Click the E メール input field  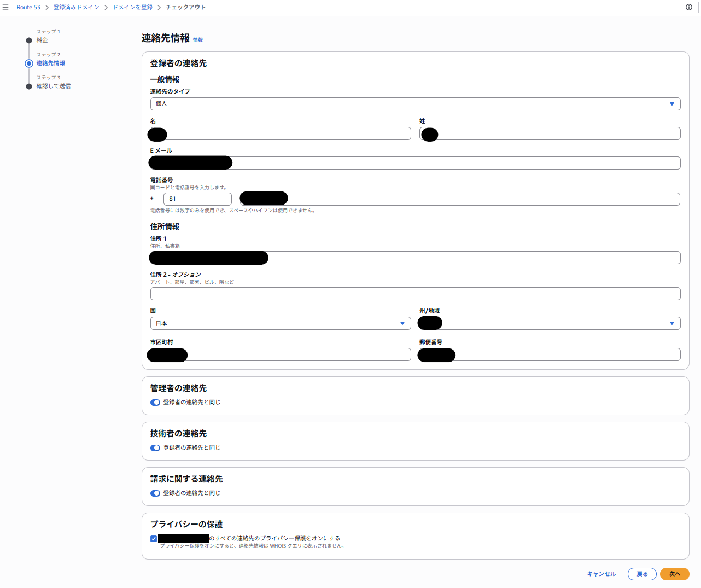(416, 163)
